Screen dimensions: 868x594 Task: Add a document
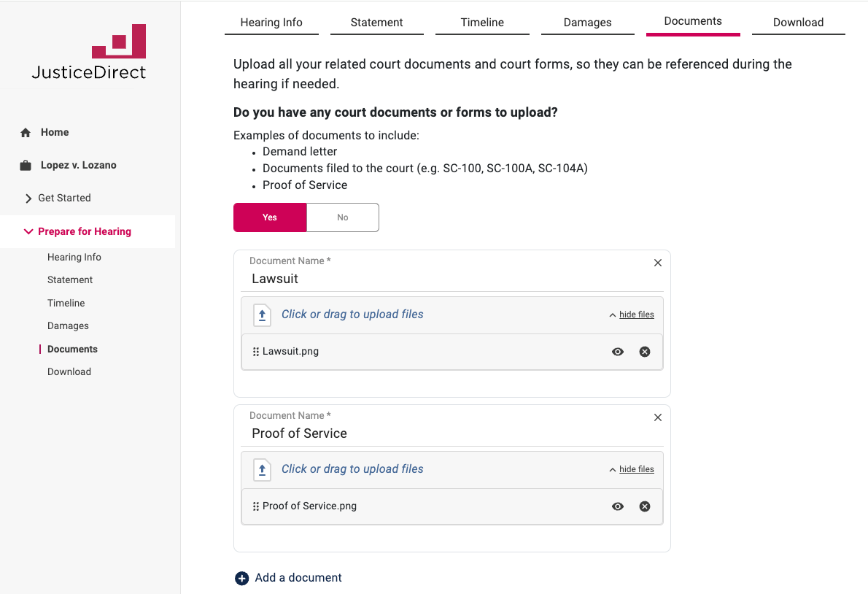tap(289, 578)
